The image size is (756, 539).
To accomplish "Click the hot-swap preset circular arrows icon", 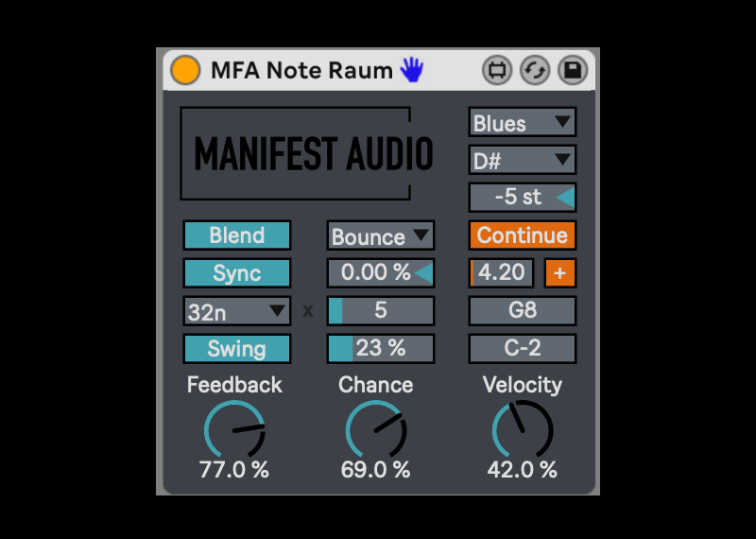I will click(x=534, y=70).
